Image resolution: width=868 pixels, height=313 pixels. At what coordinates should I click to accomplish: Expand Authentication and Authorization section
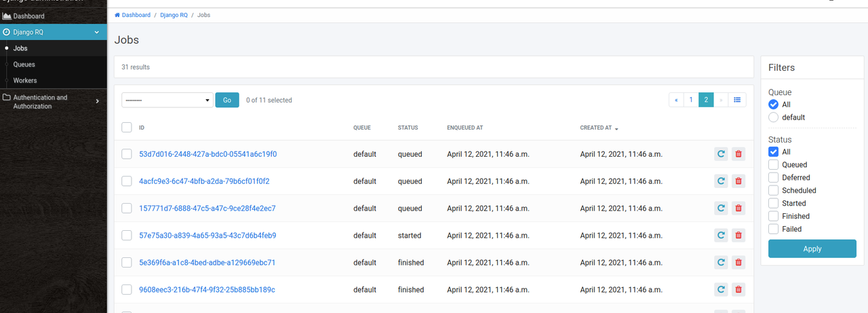coord(97,102)
